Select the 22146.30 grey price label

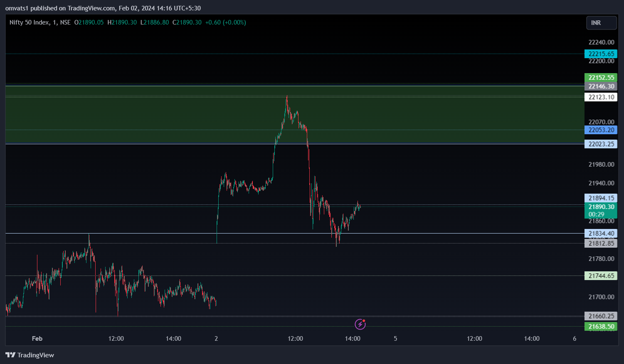tap(601, 86)
